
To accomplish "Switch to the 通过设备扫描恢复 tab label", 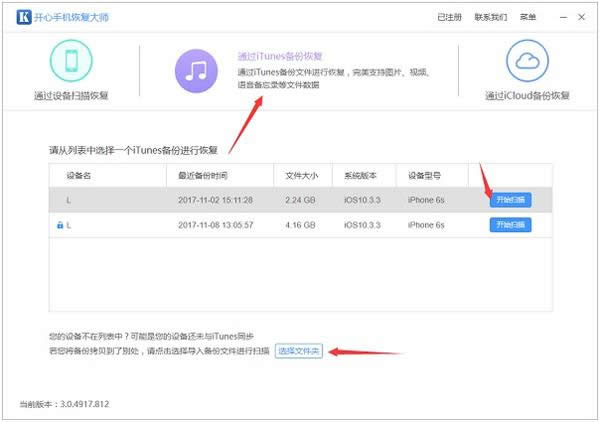I will click(x=70, y=96).
